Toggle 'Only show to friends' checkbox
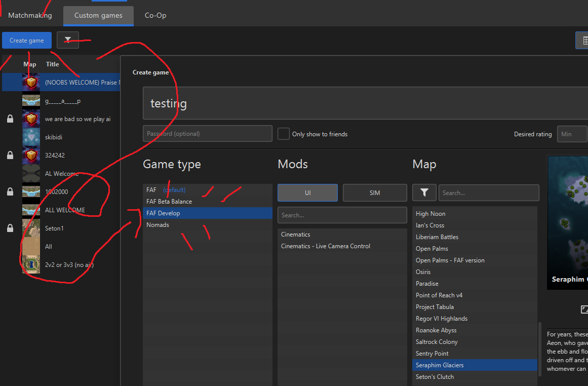Image resolution: width=588 pixels, height=386 pixels. tap(284, 134)
